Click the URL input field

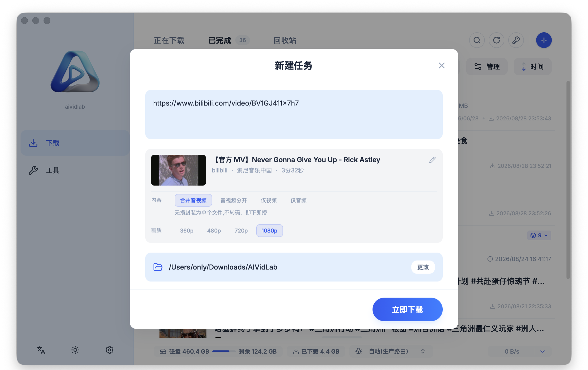(294, 115)
